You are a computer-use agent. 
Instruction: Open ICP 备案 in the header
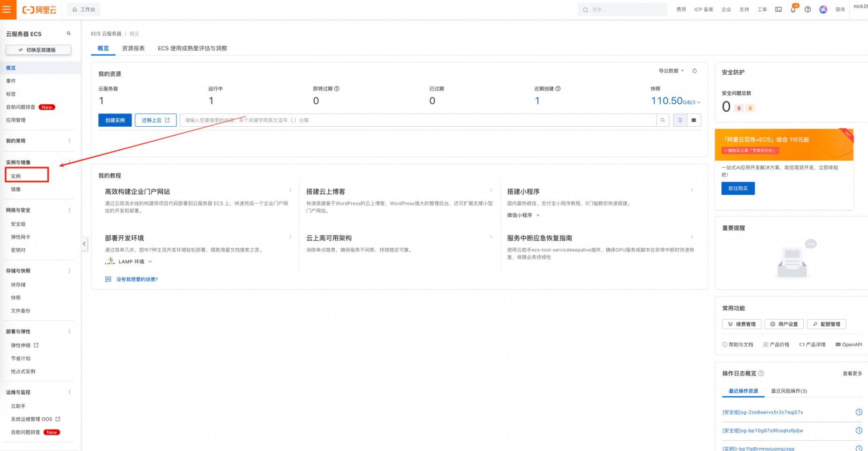tap(703, 9)
